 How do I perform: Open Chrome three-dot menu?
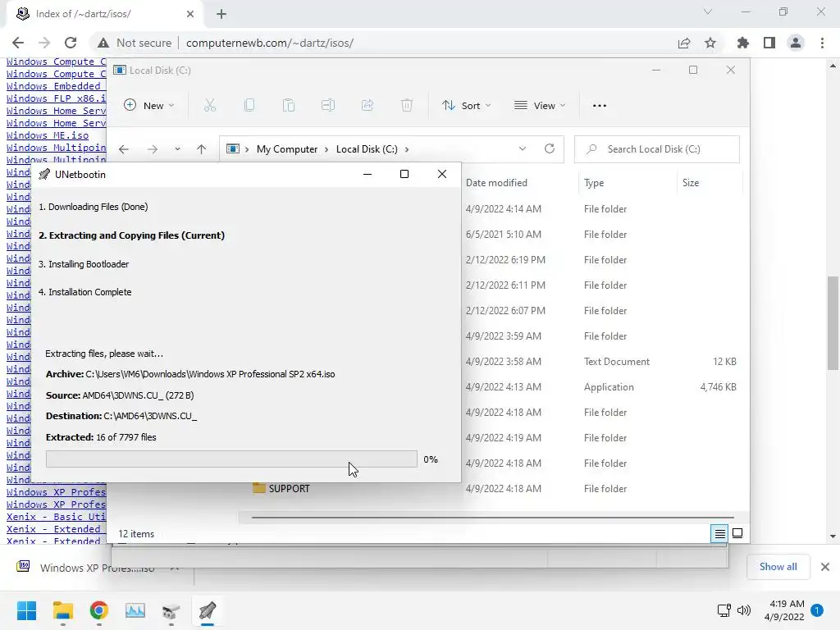pos(822,43)
